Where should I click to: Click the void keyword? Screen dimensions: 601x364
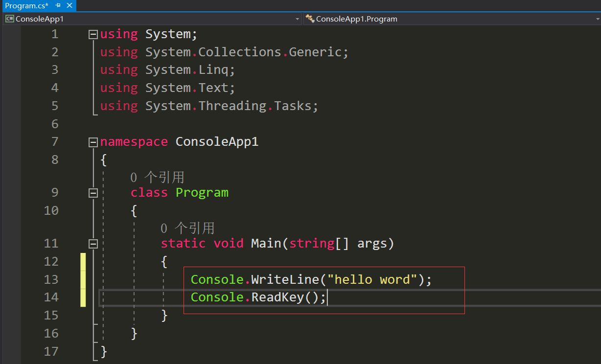pos(229,244)
